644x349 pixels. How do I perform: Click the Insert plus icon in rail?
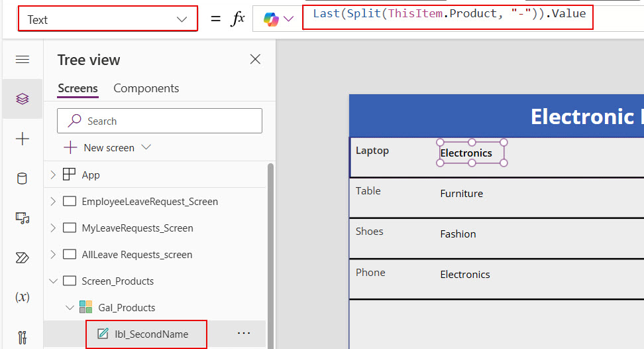coord(22,139)
